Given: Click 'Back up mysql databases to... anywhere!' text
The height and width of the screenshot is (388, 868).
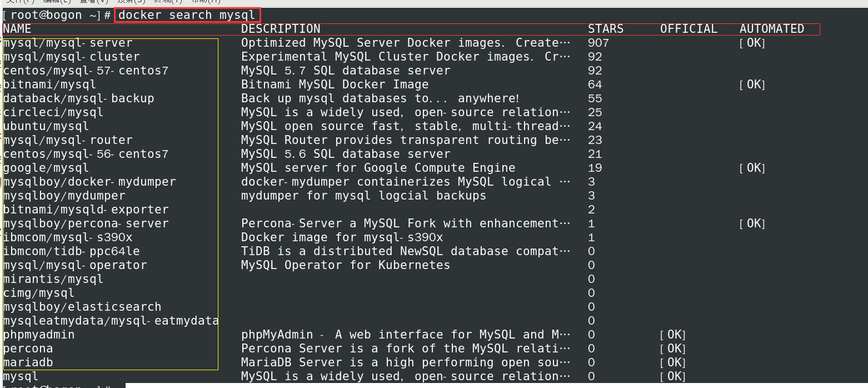Looking at the screenshot, I should (380, 98).
